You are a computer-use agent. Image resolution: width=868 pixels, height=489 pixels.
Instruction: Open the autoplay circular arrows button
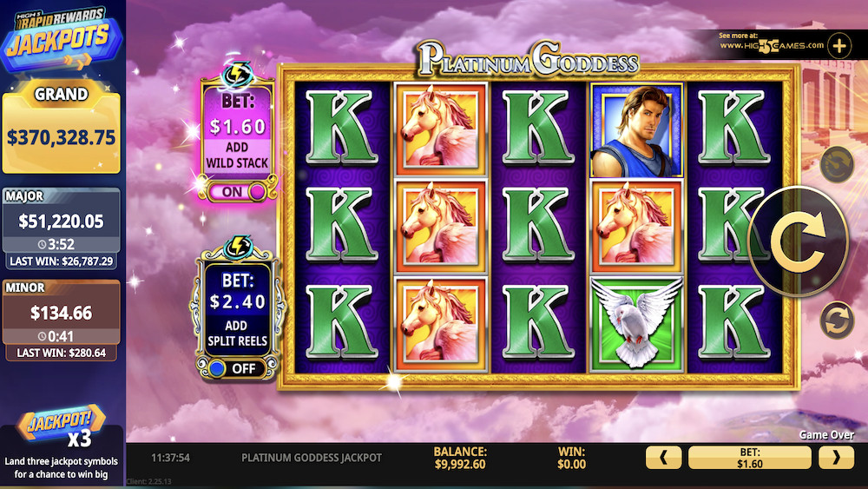837,320
